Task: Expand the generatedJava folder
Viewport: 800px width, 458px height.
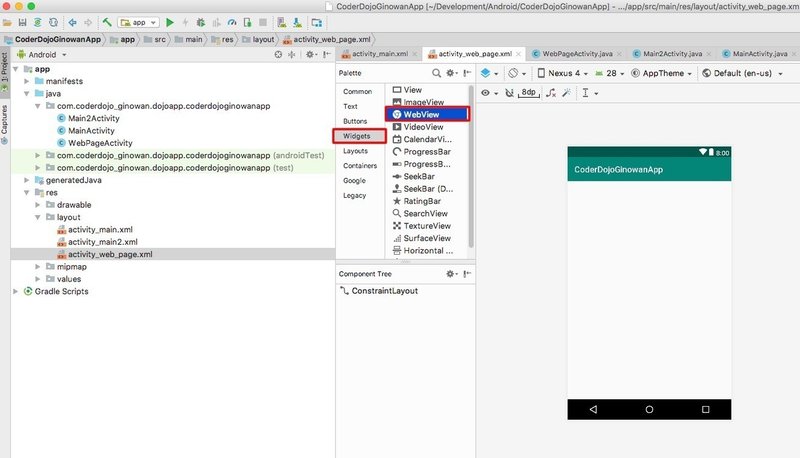Action: [27, 180]
